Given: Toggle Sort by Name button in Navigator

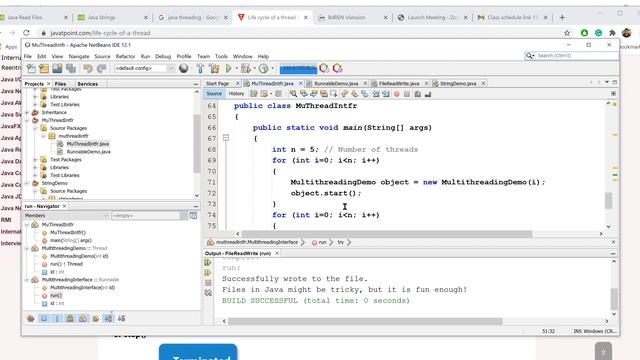Looking at the screenshot, I should [x=108, y=318].
